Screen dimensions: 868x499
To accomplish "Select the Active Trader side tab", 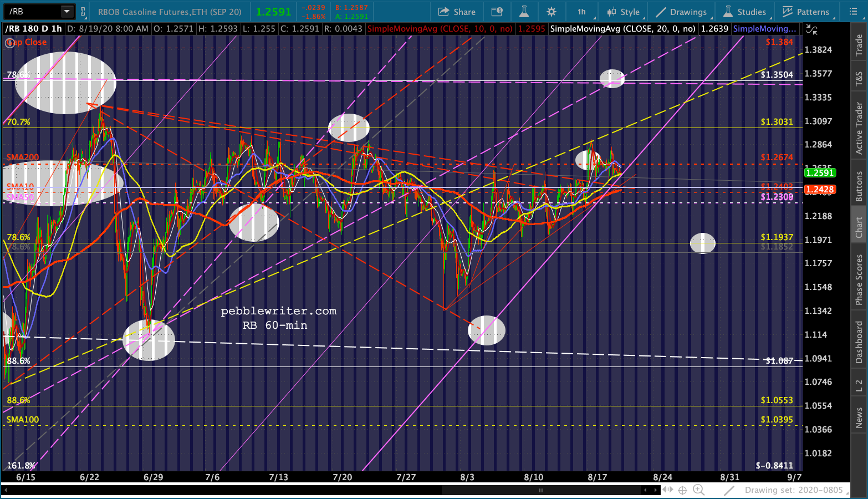I will pos(859,128).
